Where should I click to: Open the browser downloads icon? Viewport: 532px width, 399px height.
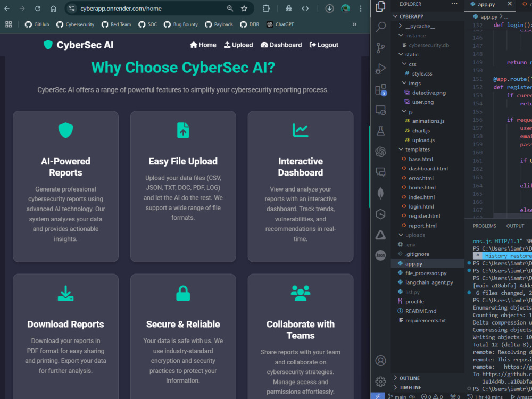click(329, 9)
